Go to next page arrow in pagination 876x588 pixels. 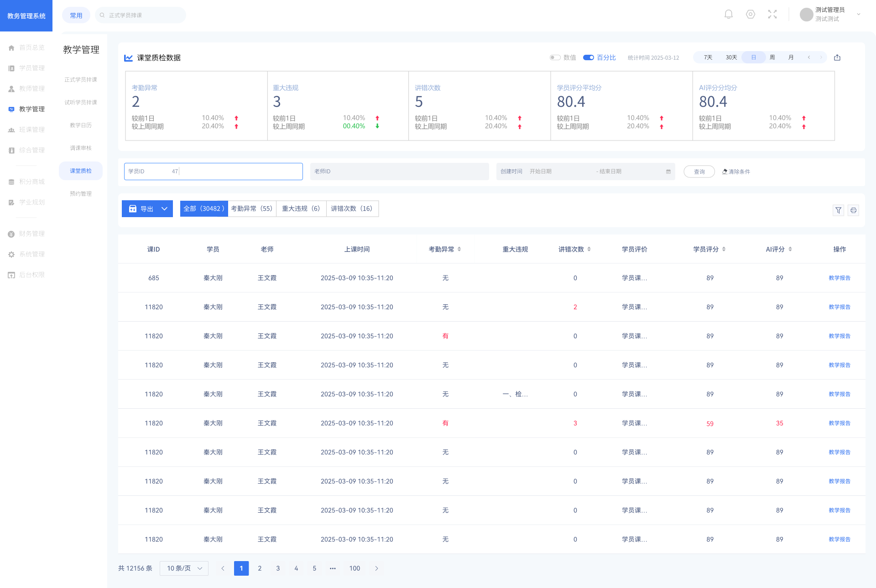click(376, 568)
